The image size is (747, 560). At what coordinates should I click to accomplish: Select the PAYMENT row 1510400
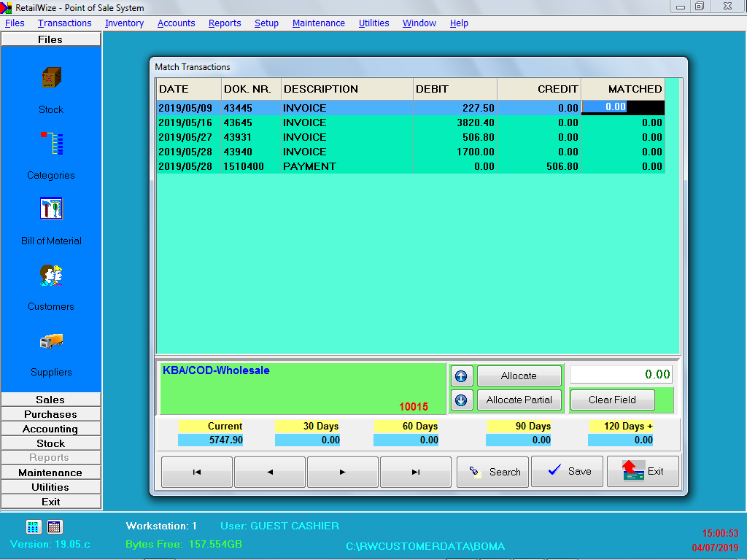[x=309, y=166]
